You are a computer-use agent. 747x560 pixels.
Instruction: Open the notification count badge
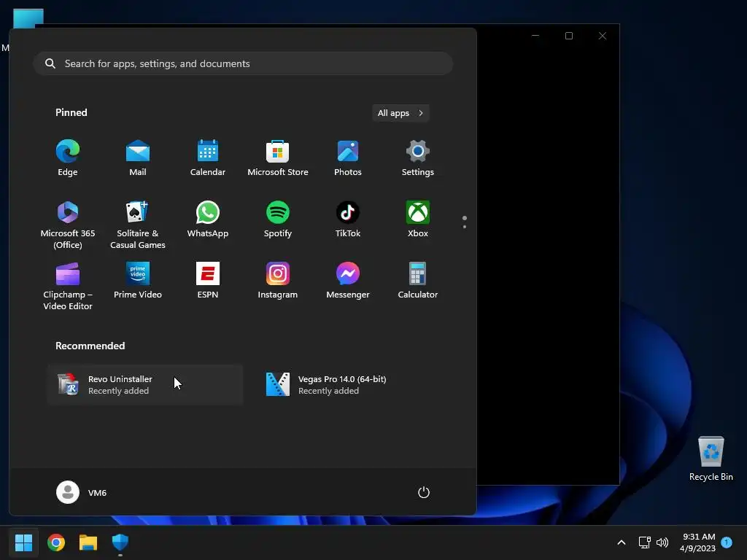click(x=727, y=542)
